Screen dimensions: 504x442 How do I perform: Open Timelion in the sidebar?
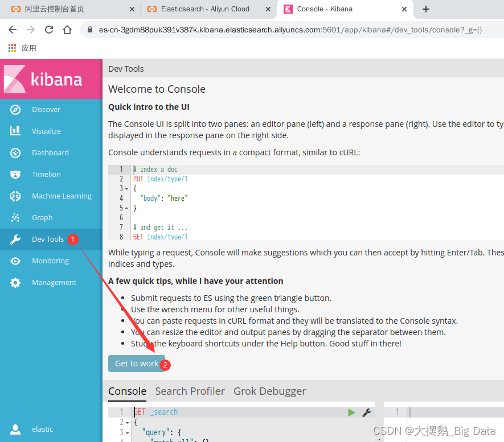tap(46, 174)
